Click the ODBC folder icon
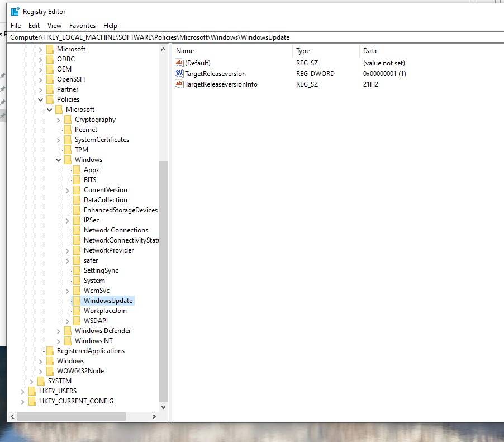Viewport: 504px width, 442px height. click(x=50, y=59)
